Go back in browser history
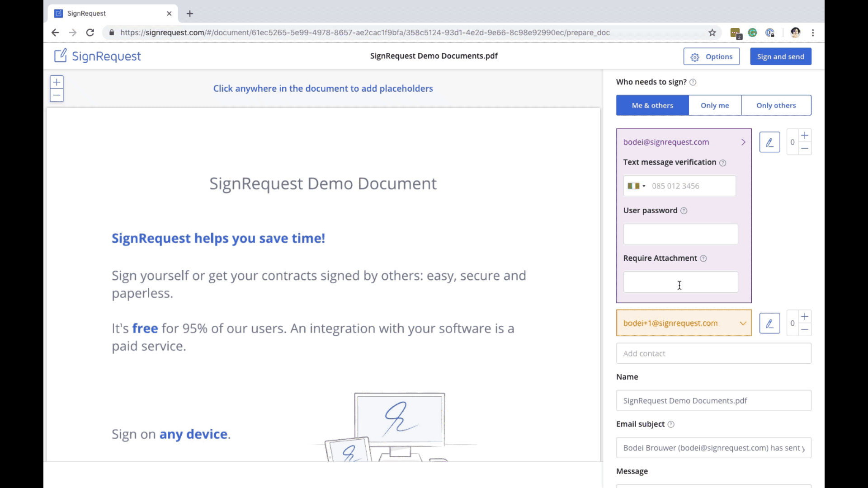Screen dimensions: 868x488 point(55,33)
